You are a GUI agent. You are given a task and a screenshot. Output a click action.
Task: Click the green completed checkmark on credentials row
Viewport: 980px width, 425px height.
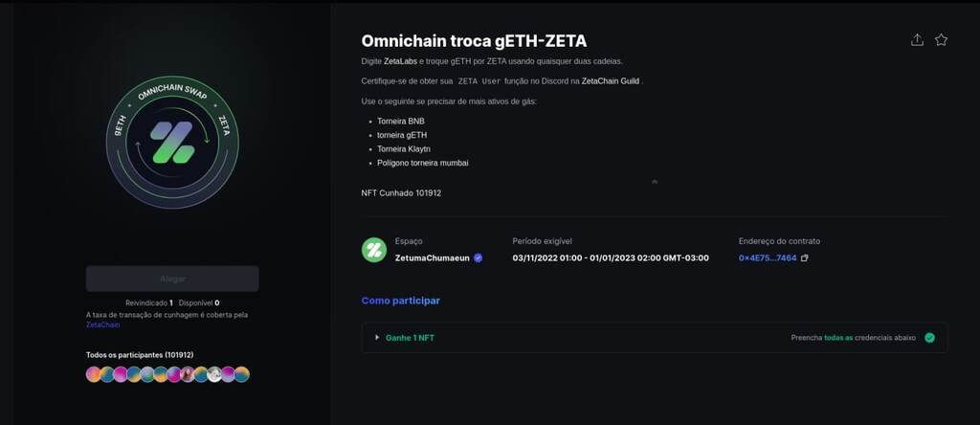929,338
